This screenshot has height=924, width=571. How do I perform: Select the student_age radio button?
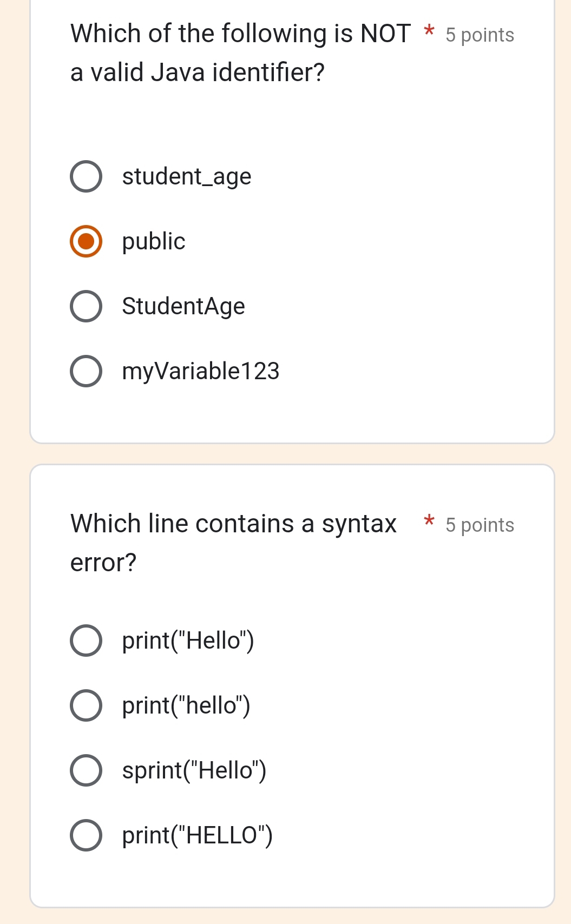pos(86,176)
